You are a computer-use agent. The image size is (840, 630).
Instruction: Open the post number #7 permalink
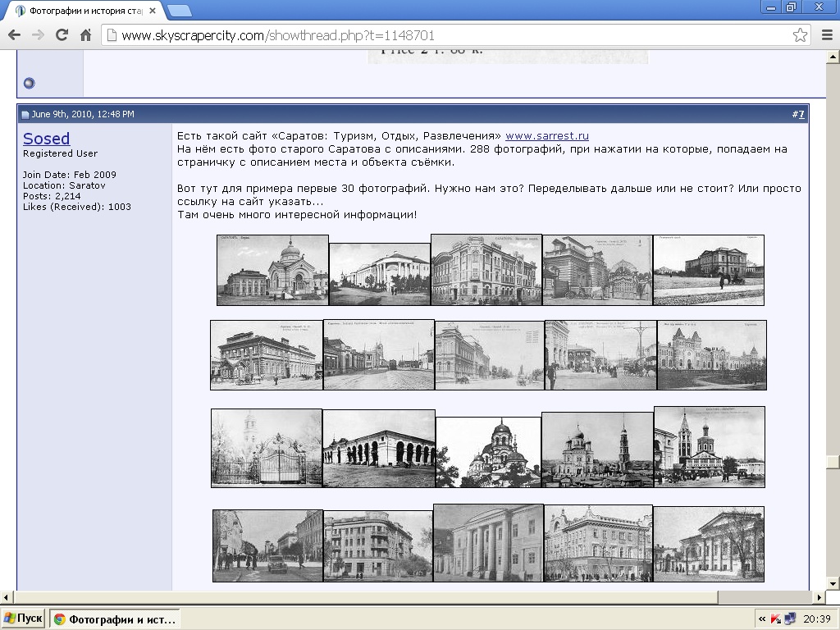tap(800, 114)
